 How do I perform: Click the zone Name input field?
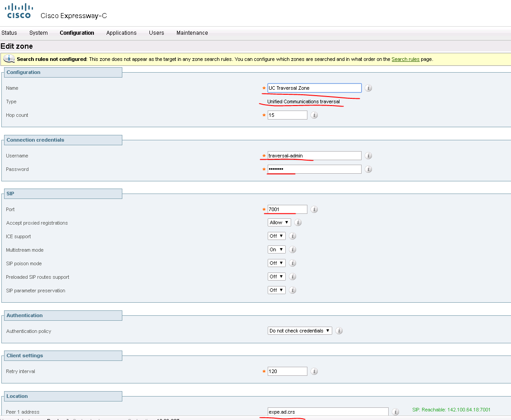(x=315, y=88)
